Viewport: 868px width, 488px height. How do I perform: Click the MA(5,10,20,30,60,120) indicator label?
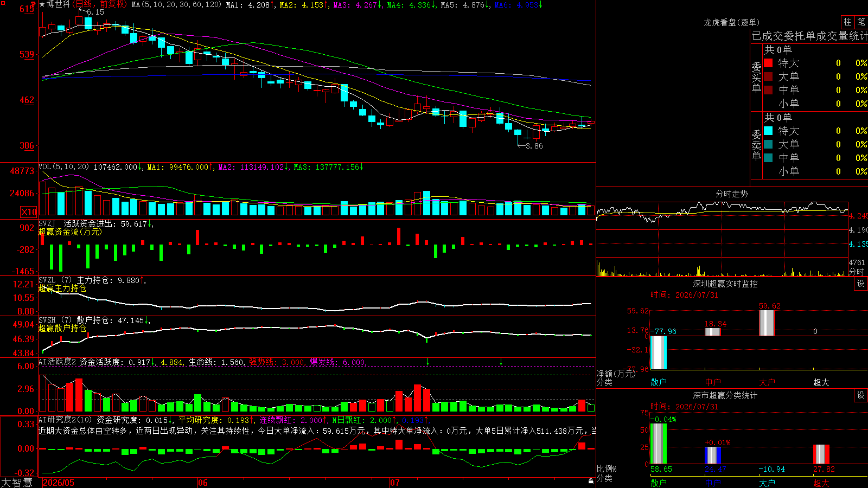(x=176, y=5)
